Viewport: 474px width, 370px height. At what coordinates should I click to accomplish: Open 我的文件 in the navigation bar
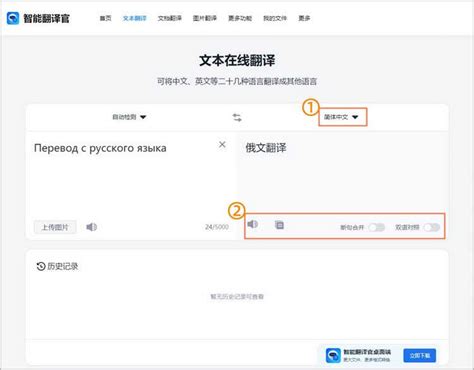point(275,18)
